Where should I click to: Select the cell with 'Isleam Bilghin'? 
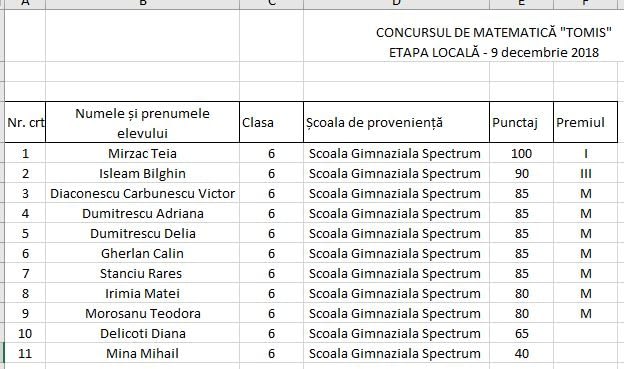142,174
